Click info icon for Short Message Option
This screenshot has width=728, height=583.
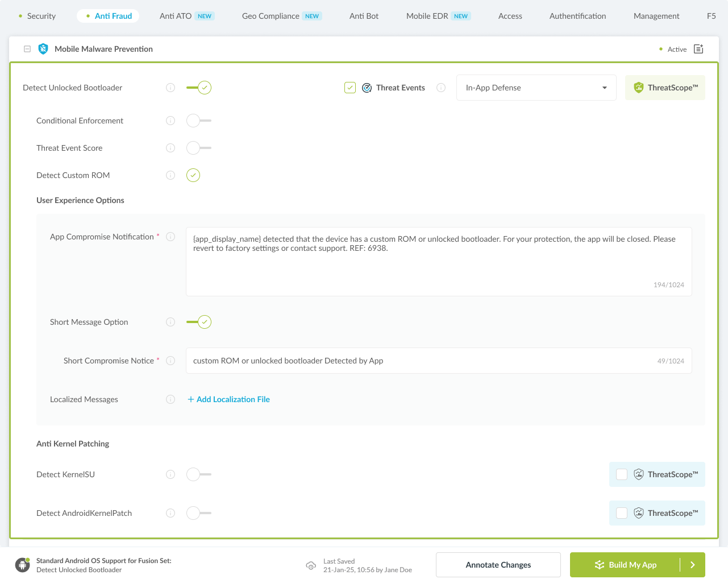[x=170, y=322]
